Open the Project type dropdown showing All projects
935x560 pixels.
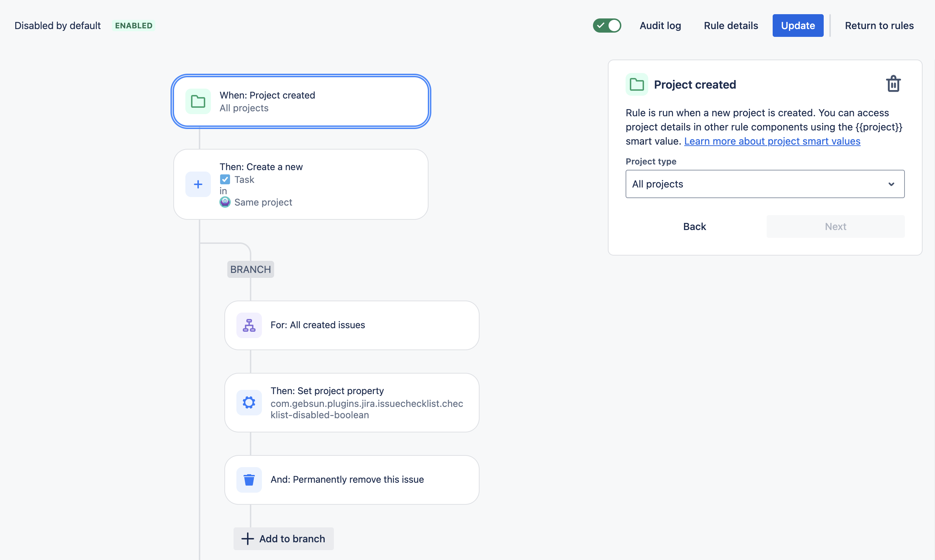pyautogui.click(x=765, y=184)
